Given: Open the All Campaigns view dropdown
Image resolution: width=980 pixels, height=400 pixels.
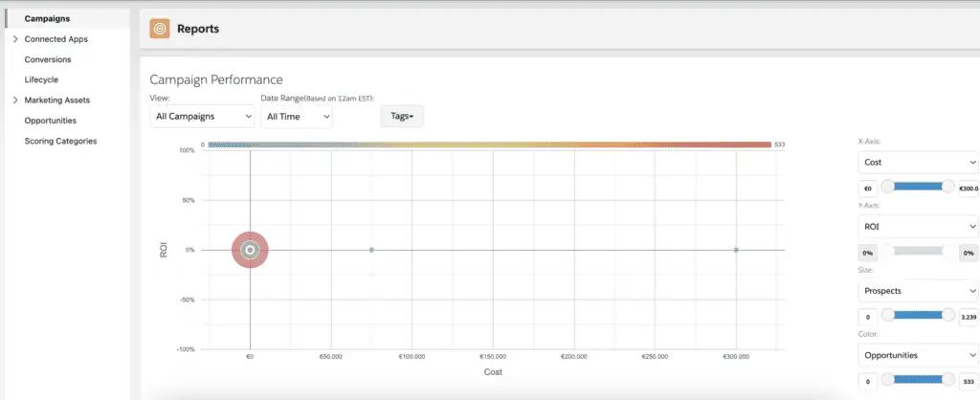Looking at the screenshot, I should [x=202, y=116].
